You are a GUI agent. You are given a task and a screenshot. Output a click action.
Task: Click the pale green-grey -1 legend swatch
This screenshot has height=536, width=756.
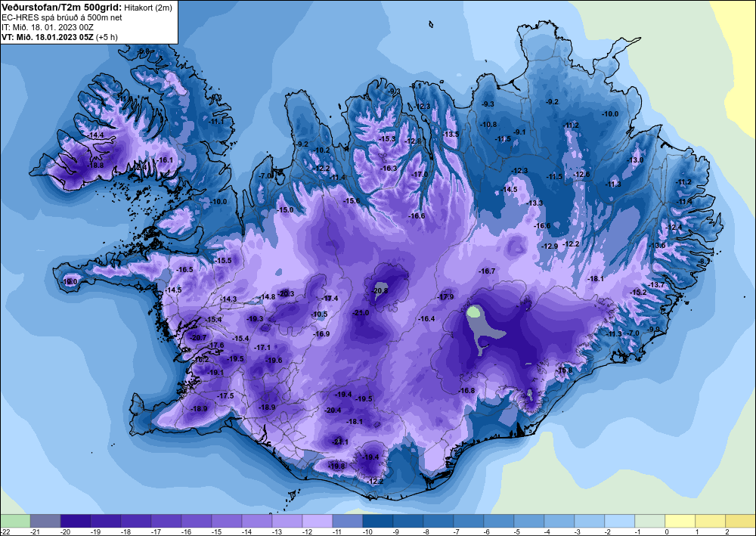click(649, 521)
